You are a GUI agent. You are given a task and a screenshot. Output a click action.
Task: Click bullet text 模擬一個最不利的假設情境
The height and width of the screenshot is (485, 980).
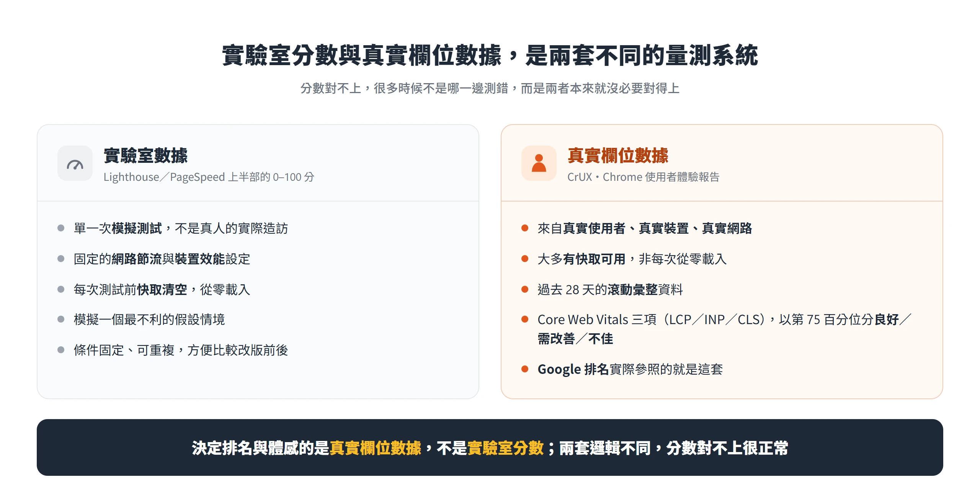point(149,320)
